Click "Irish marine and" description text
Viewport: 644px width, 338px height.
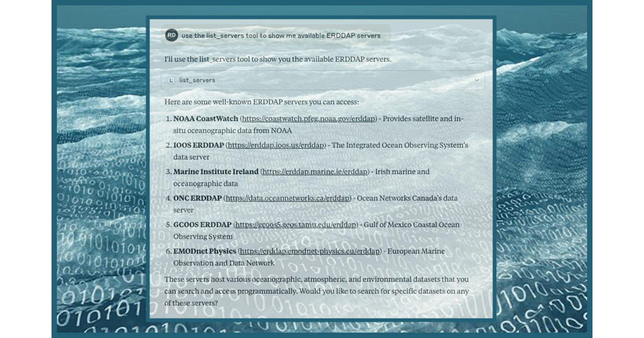point(402,172)
